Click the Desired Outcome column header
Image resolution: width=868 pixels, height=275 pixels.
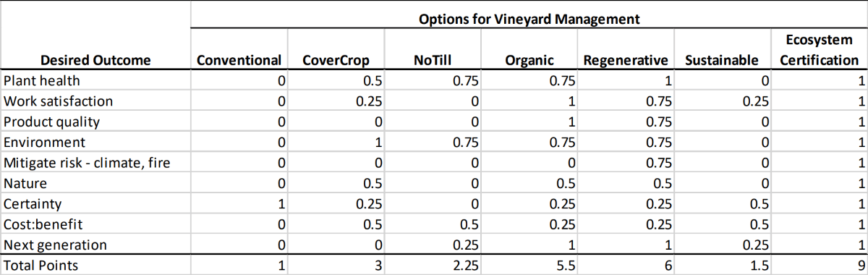pos(95,61)
